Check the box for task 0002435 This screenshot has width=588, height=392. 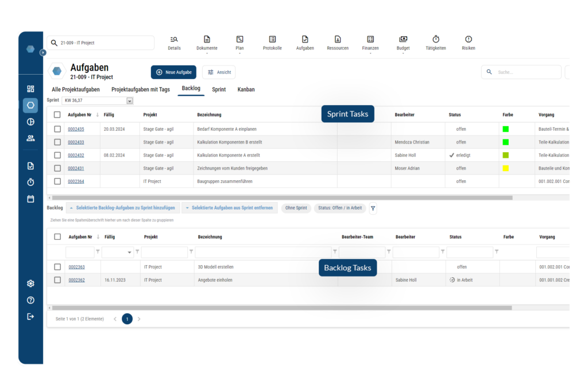coord(57,129)
